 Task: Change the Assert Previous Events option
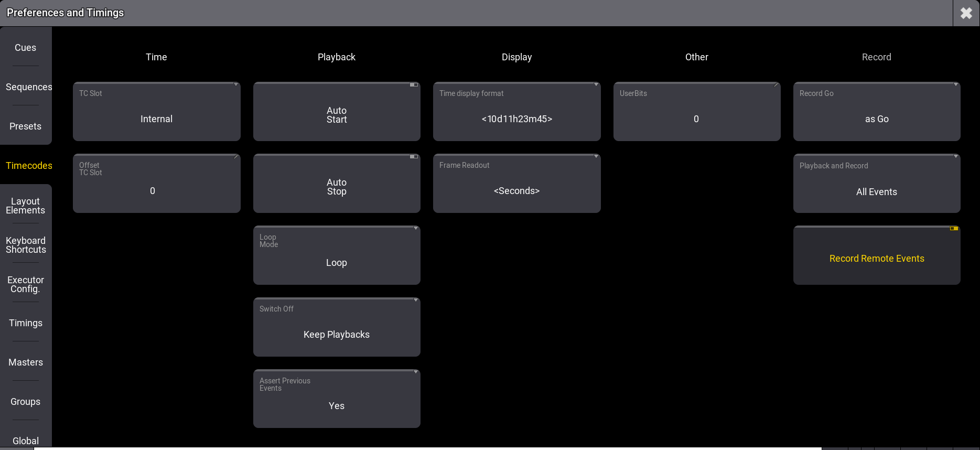tap(337, 399)
